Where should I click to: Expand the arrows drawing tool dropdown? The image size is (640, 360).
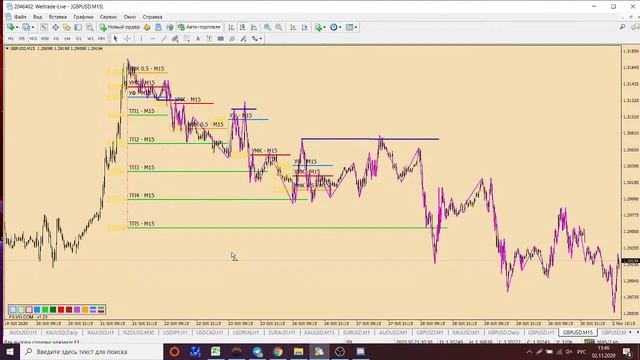260,39
